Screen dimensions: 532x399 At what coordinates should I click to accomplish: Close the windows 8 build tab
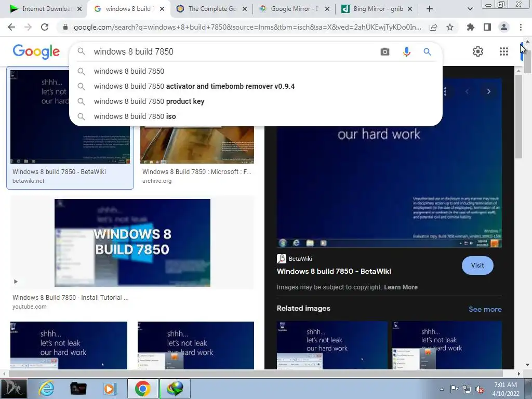point(162,9)
